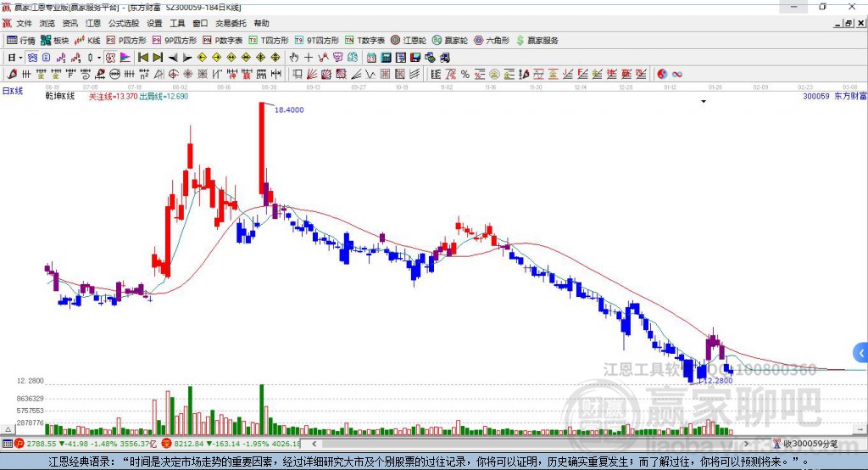This screenshot has width=868, height=470.
Task: Open the 赢家轮 wheel tool
Action: [450, 41]
